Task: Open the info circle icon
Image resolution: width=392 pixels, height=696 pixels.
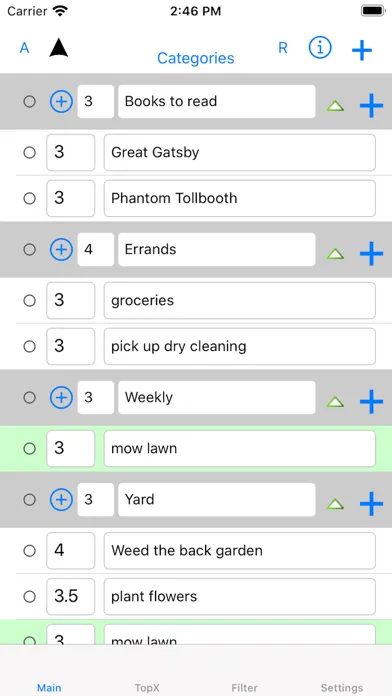Action: coord(320,47)
